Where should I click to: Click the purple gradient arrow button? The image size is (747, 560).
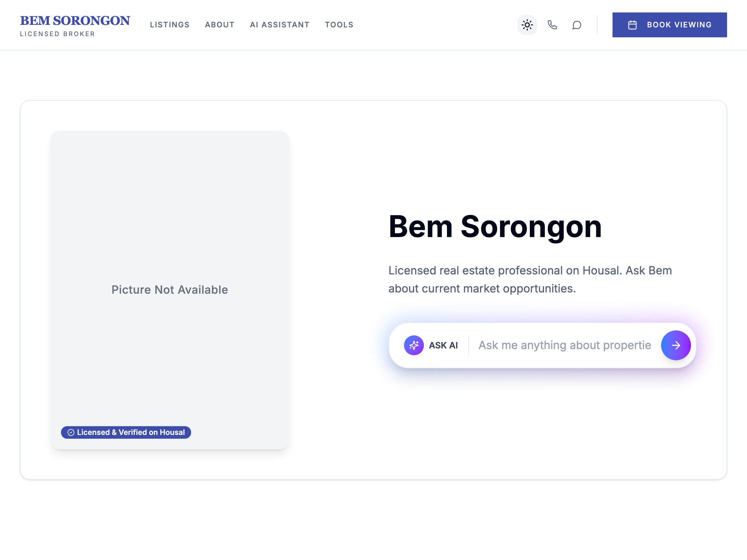pyautogui.click(x=676, y=345)
